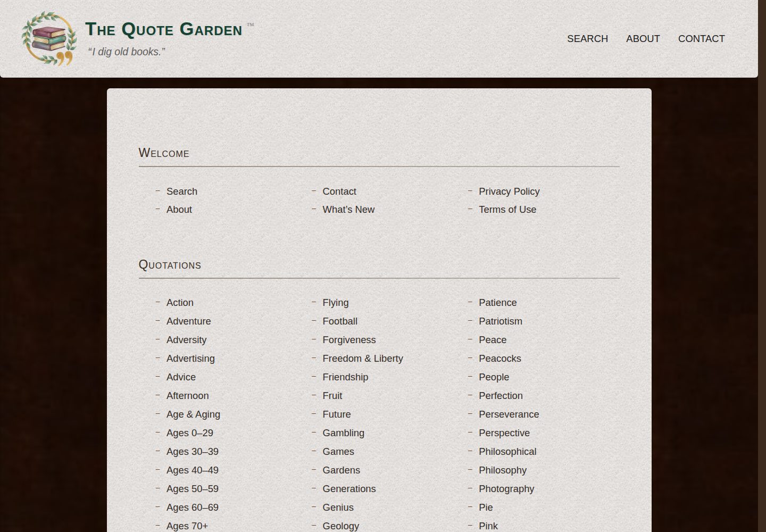Open the Search link under Welcome
The image size is (766, 532).
[182, 192]
